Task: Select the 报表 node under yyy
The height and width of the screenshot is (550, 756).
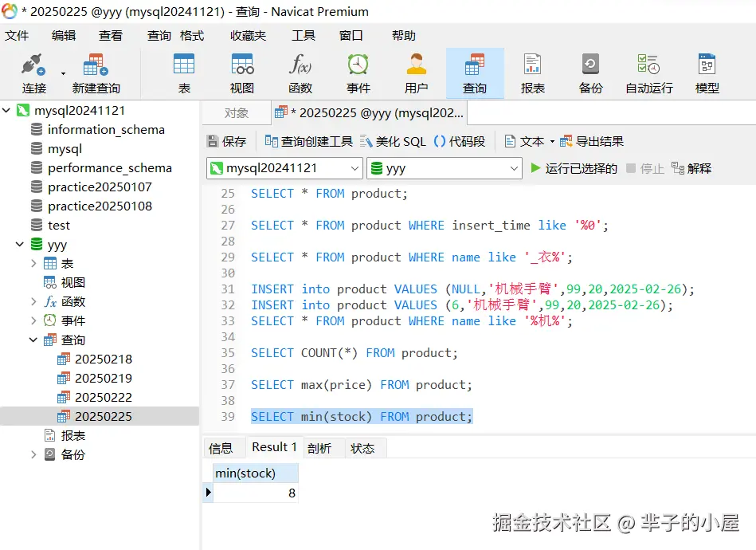Action: tap(64, 435)
